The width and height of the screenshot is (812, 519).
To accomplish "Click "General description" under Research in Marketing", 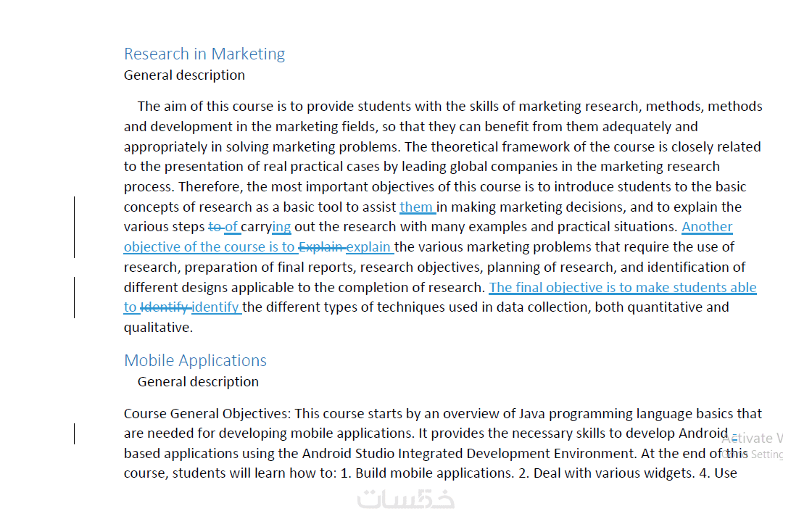I will (x=184, y=75).
